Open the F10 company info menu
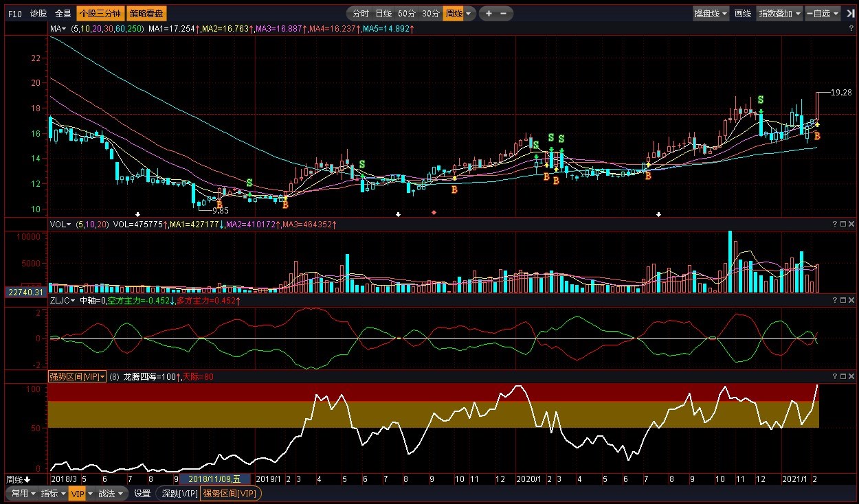 [16, 13]
